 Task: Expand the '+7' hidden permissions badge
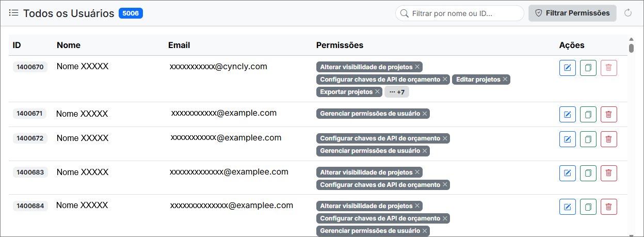pyautogui.click(x=397, y=92)
